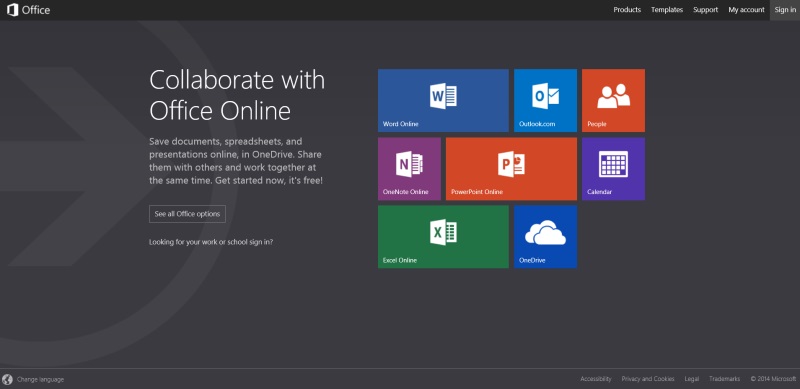Click the OneDrive tile label

point(532,260)
